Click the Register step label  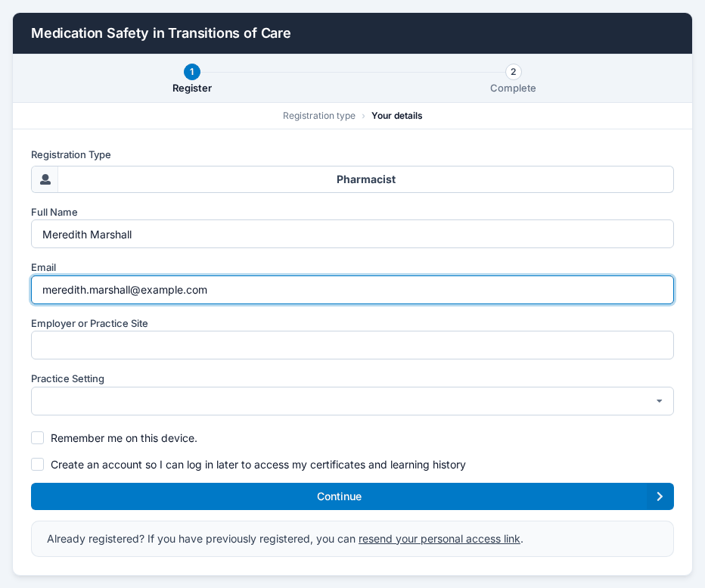(192, 89)
